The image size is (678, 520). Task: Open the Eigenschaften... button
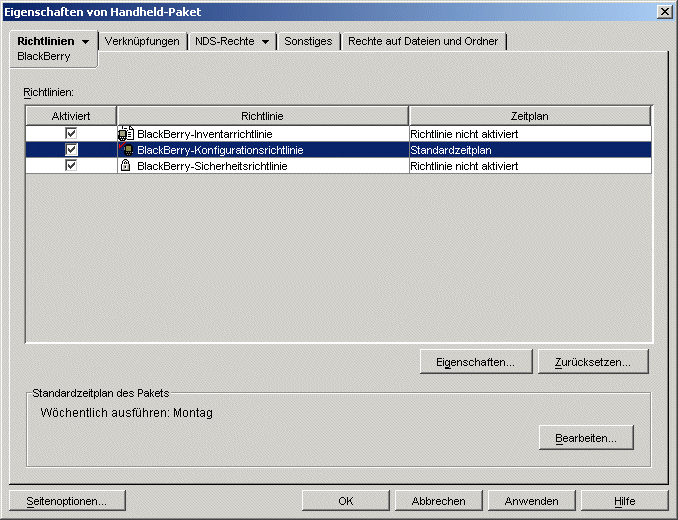pyautogui.click(x=476, y=362)
